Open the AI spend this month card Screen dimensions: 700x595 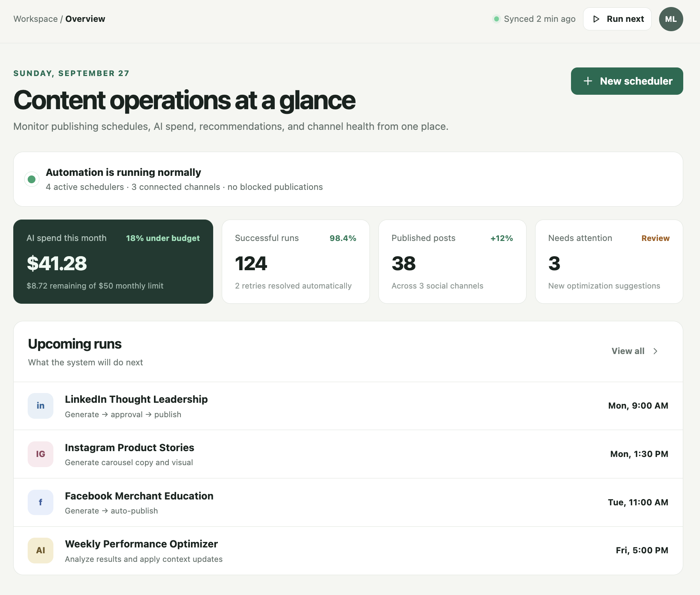coord(113,262)
